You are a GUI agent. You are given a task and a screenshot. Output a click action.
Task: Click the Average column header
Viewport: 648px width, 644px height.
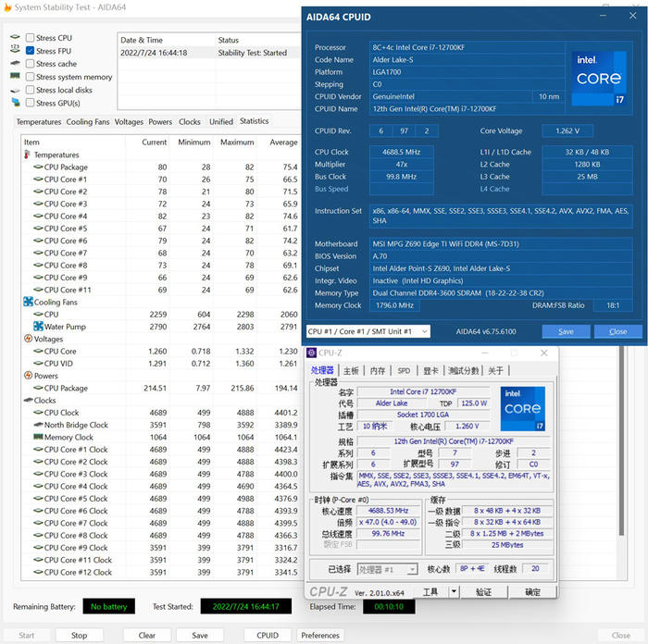tap(283, 142)
